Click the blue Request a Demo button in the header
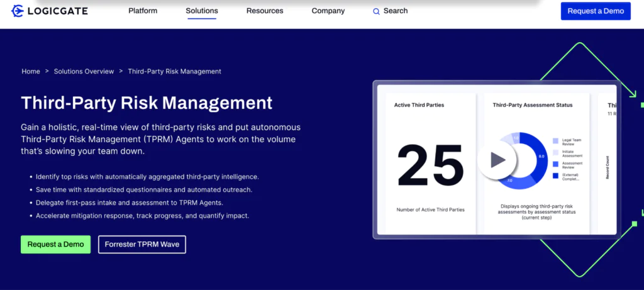 (x=596, y=11)
